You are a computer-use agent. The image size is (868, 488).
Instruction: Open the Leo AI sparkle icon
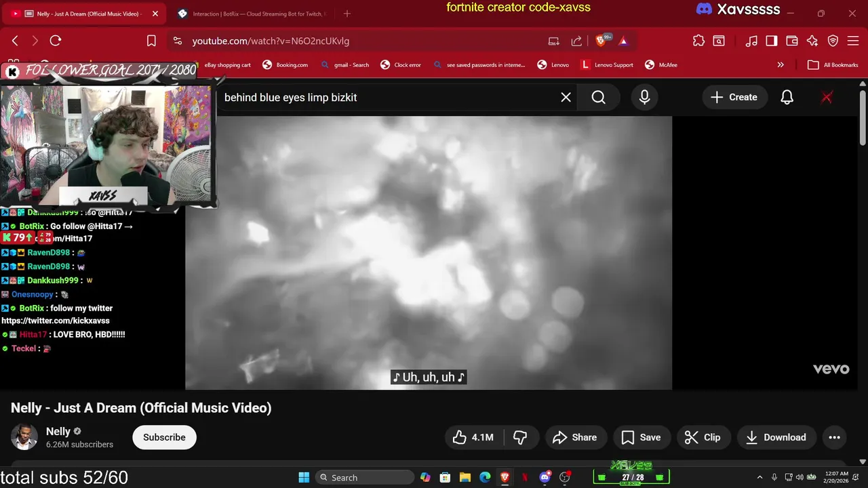click(x=812, y=41)
